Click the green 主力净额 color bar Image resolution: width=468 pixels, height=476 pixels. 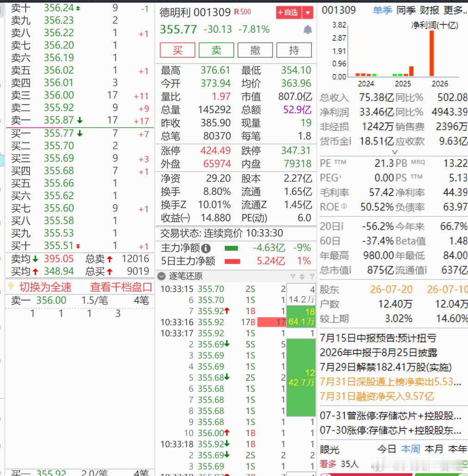coord(231,248)
